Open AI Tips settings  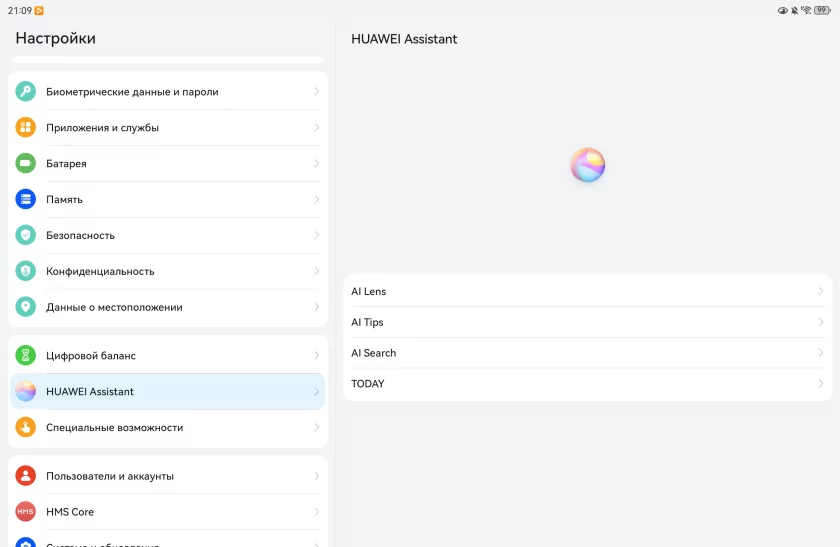click(588, 322)
